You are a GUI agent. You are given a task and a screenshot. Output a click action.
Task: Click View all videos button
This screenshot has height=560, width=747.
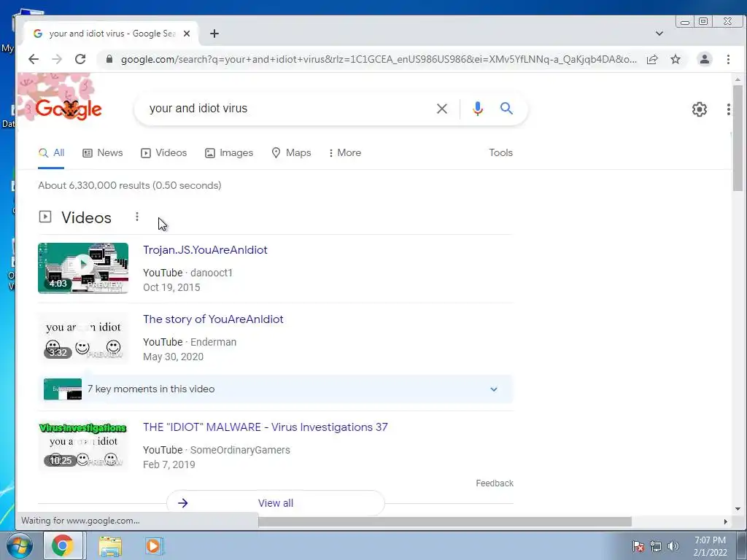point(275,503)
